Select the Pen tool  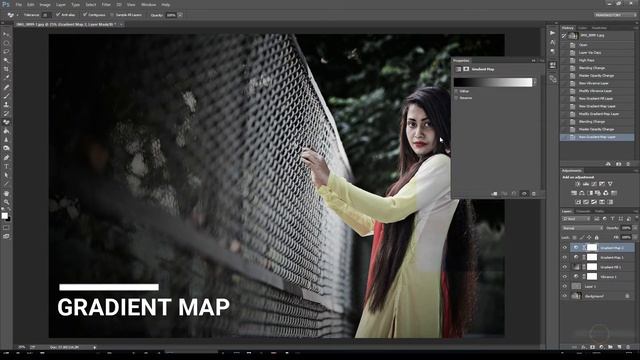6,158
